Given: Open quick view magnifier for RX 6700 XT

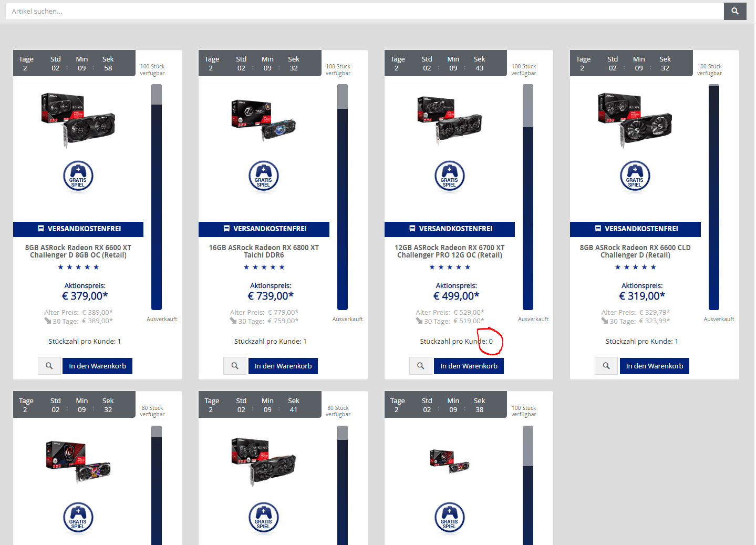Looking at the screenshot, I should [421, 366].
